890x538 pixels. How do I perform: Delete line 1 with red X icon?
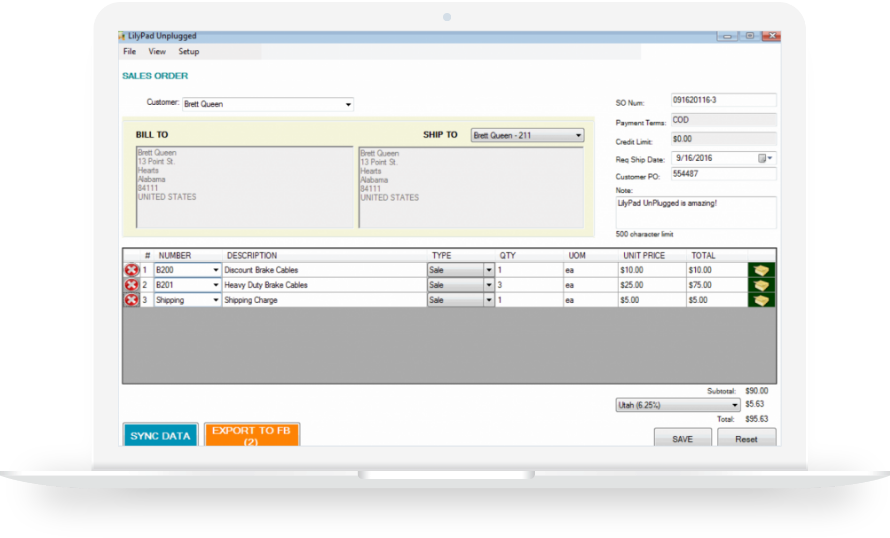tap(131, 270)
